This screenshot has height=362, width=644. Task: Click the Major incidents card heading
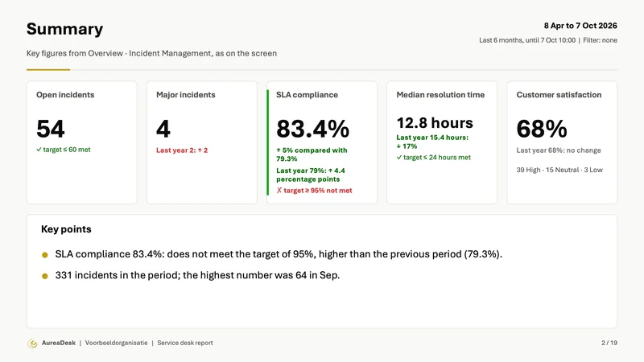coord(186,95)
